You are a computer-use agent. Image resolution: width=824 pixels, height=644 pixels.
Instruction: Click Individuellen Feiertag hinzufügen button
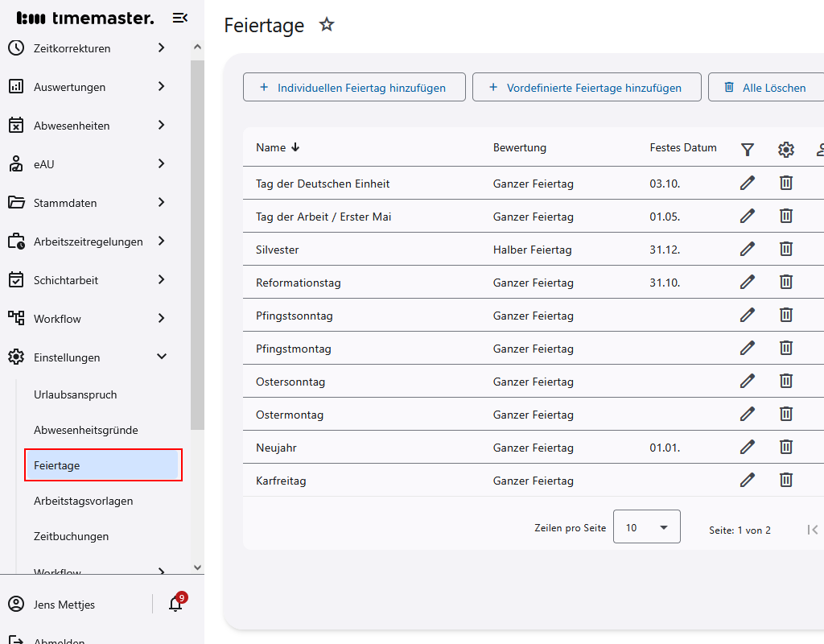coord(354,88)
